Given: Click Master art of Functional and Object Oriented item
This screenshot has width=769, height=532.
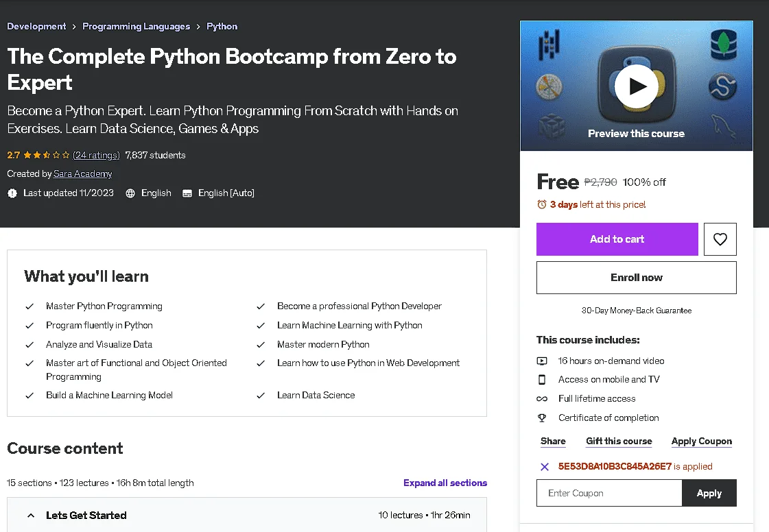Looking at the screenshot, I should pos(137,370).
